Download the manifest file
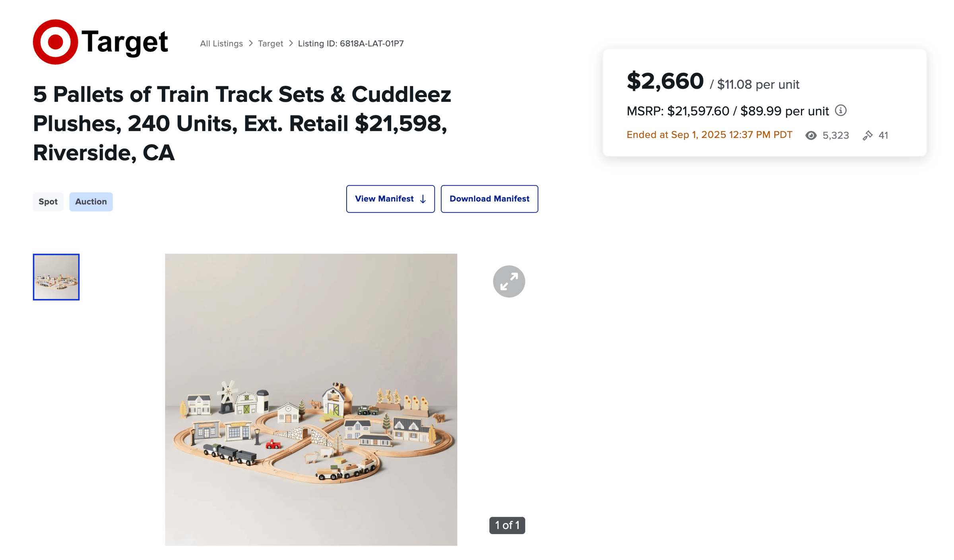The width and height of the screenshot is (954, 560). click(489, 199)
